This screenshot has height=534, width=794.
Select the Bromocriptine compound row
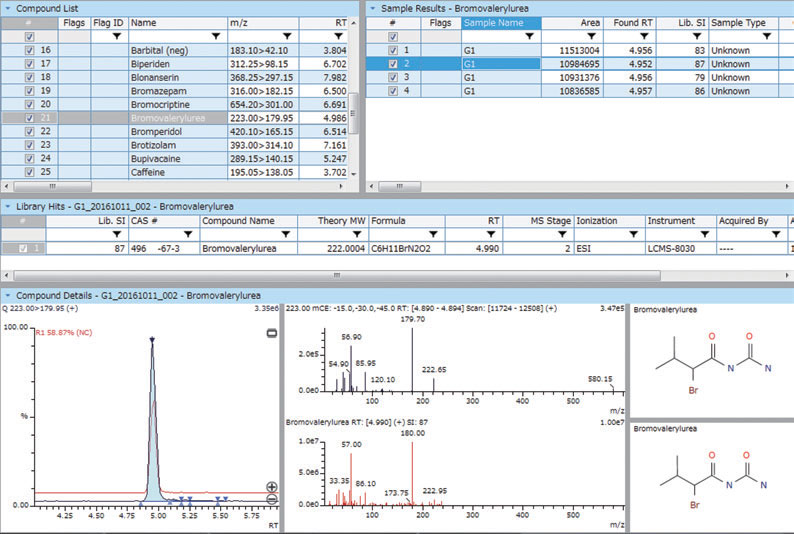pos(175,104)
